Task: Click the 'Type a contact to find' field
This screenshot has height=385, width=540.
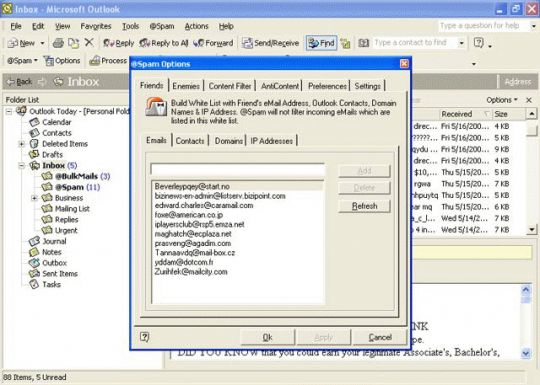Action: coord(415,43)
